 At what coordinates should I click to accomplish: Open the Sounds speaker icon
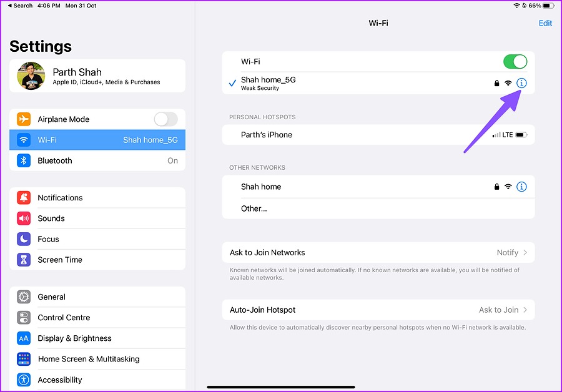tap(24, 218)
